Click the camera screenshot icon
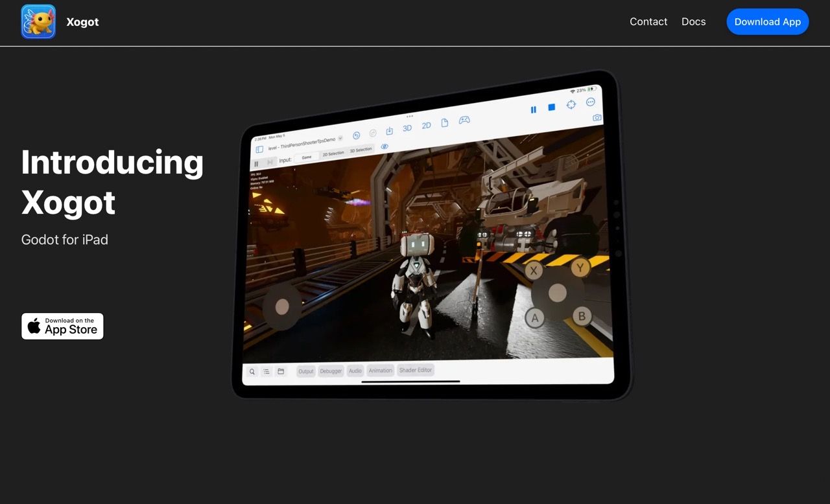830x504 pixels. [x=597, y=117]
